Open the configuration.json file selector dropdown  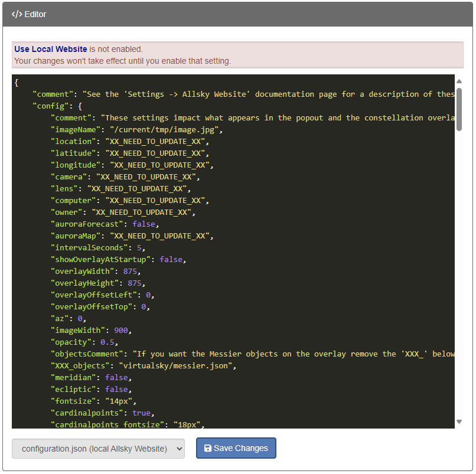pos(98,449)
